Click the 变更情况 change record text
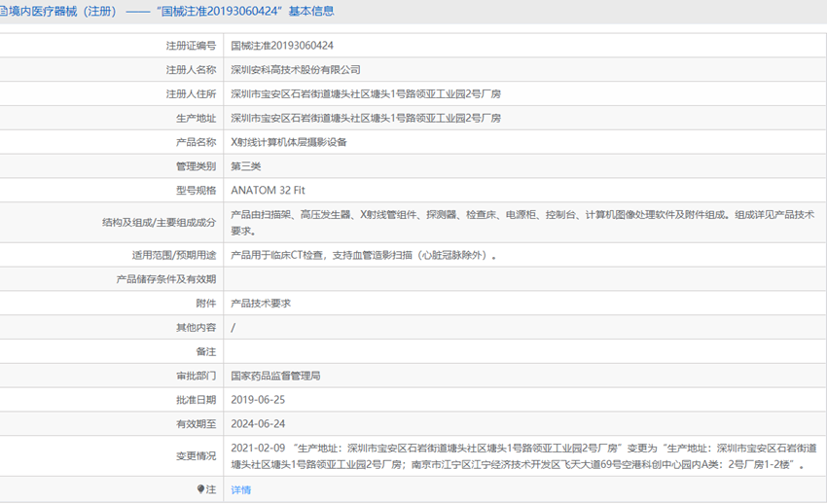Screen dimensions: 827x504 (523, 456)
